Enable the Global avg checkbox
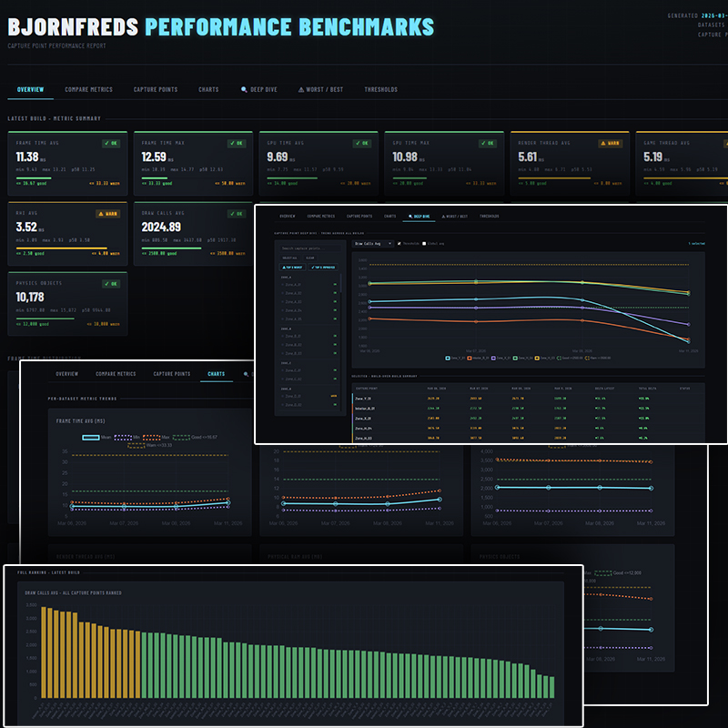Image resolution: width=728 pixels, height=728 pixels. [423, 245]
